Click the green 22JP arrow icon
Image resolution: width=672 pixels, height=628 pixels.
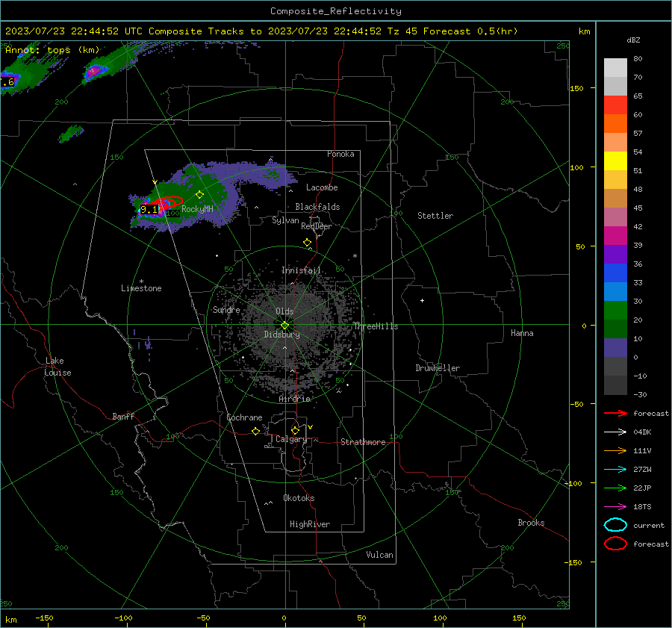tap(615, 488)
